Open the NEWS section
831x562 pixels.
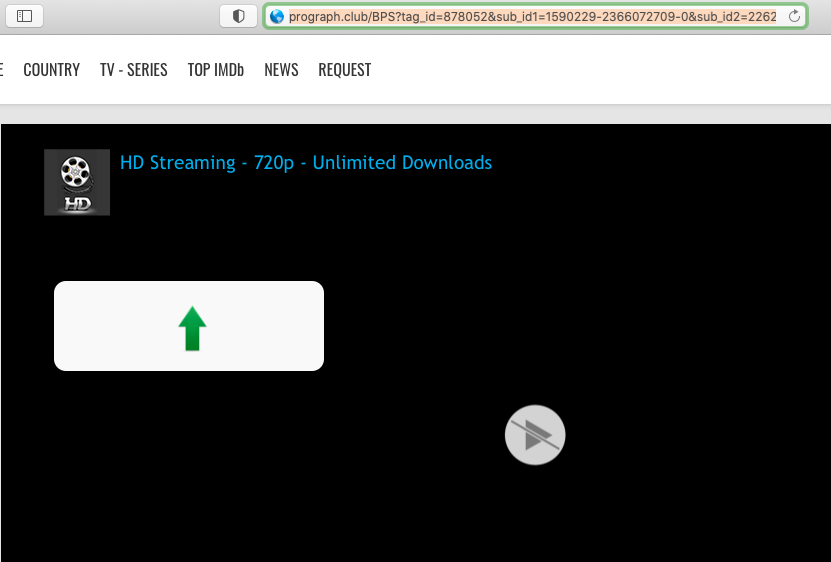coord(281,70)
